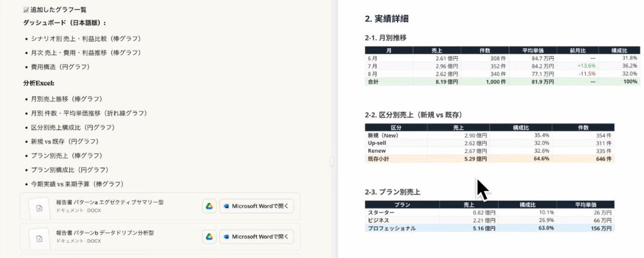Click the +13.6% value for 7月

tap(586, 66)
